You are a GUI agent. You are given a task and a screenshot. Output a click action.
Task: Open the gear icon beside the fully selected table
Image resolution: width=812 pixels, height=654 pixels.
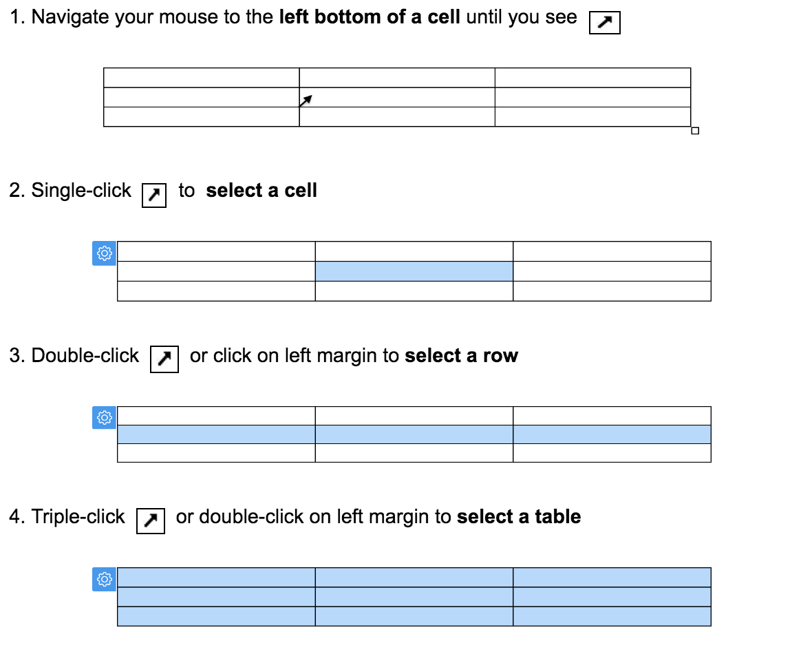104,580
